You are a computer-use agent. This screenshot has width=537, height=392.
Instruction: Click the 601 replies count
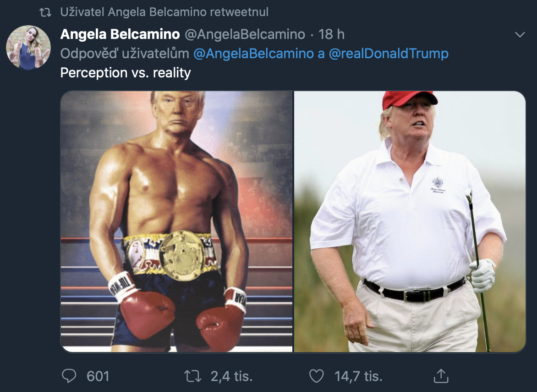[x=98, y=376]
